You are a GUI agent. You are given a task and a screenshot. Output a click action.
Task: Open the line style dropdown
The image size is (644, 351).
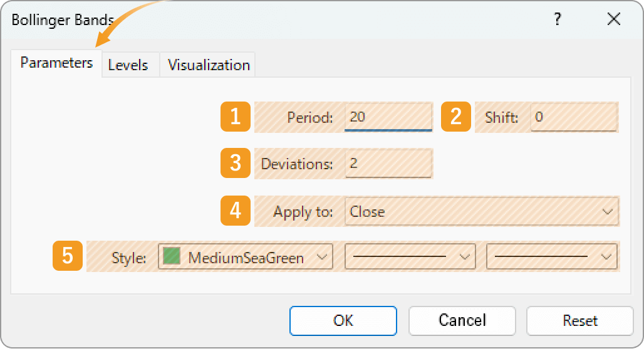click(410, 257)
